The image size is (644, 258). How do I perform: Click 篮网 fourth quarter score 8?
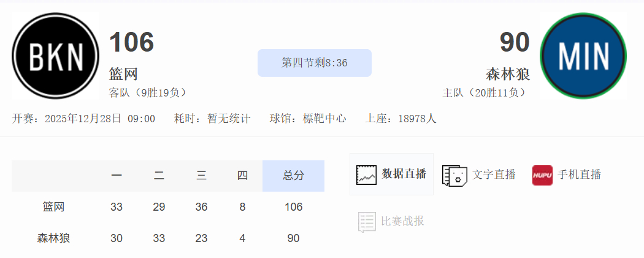242,207
